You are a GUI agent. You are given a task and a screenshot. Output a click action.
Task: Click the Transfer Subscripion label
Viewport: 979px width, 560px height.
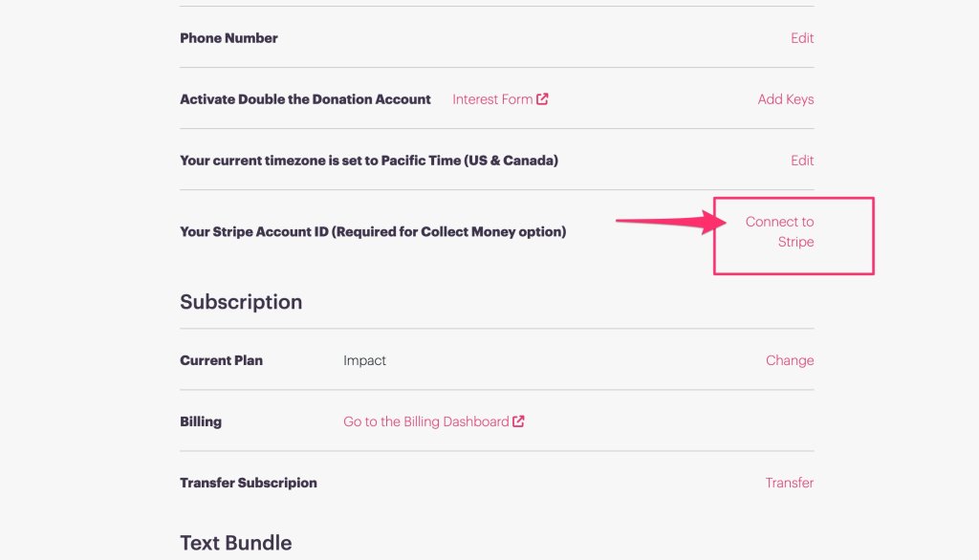coord(249,483)
